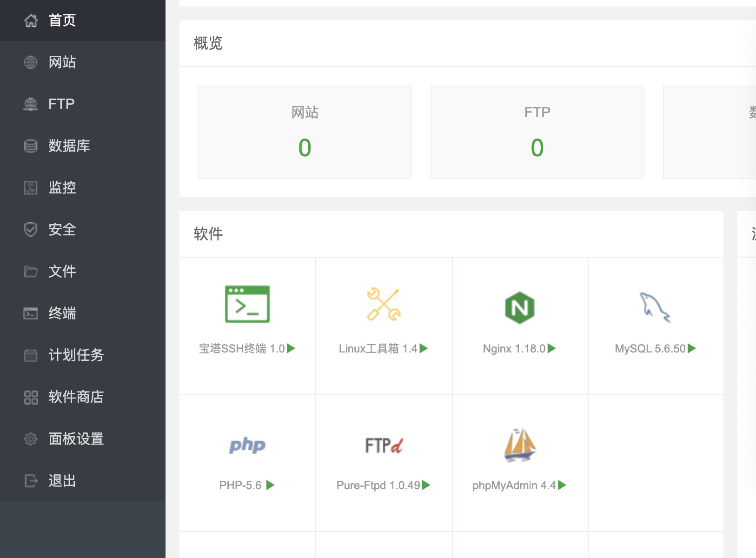Open the 宝塔SSH终端 terminal icon
The height and width of the screenshot is (558, 756).
tap(247, 305)
